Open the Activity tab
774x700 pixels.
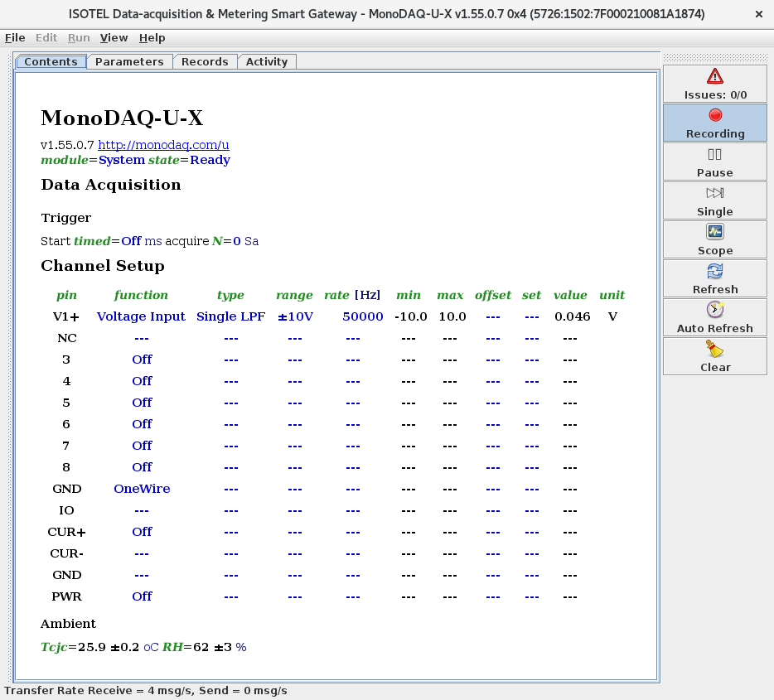point(267,61)
